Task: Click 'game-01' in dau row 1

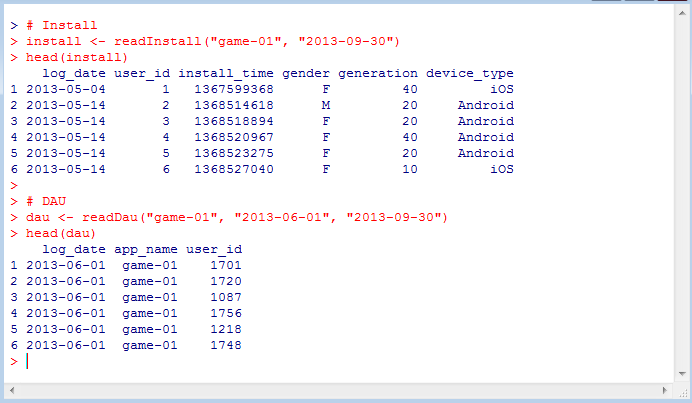Action: [150, 265]
